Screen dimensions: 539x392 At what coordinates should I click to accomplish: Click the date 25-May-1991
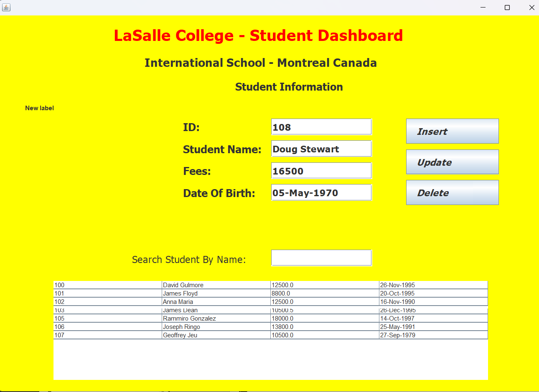pos(433,327)
